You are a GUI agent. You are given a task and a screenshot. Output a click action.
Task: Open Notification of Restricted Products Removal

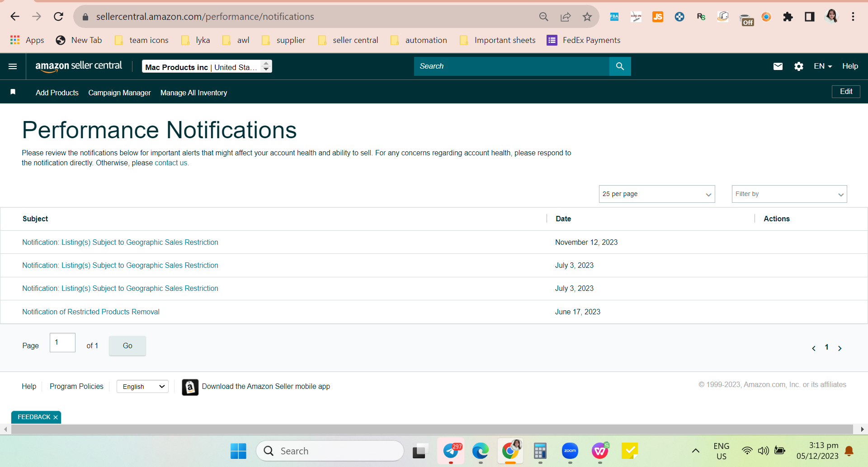pyautogui.click(x=91, y=312)
